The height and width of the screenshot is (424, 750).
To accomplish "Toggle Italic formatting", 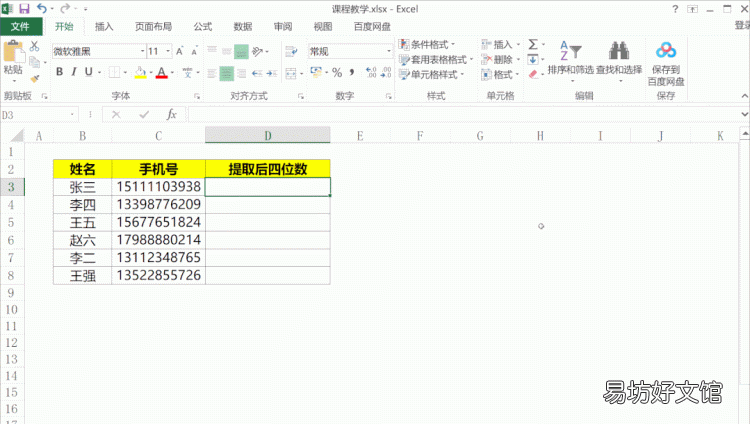I will [74, 72].
